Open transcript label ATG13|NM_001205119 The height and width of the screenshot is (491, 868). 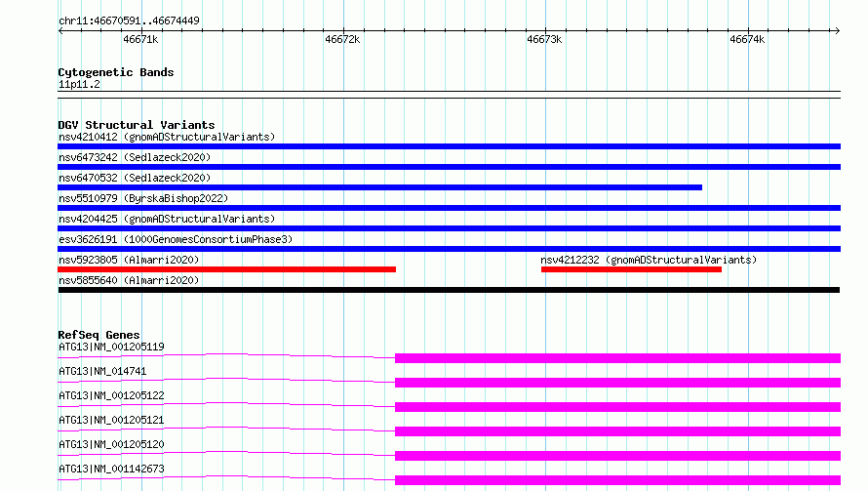111,347
